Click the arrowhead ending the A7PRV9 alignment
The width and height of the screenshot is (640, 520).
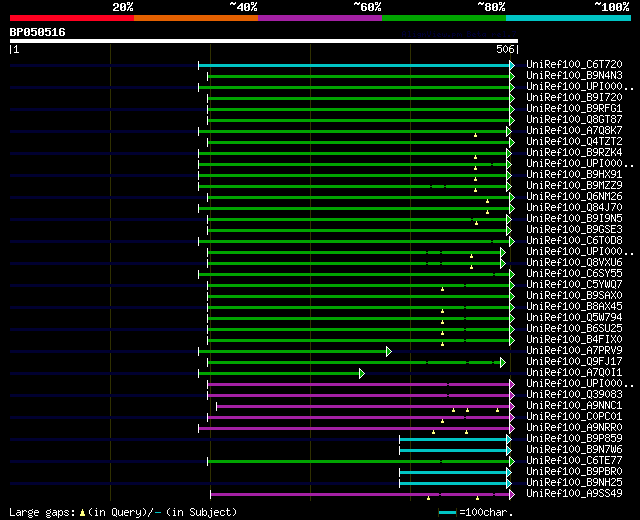pyautogui.click(x=389, y=351)
